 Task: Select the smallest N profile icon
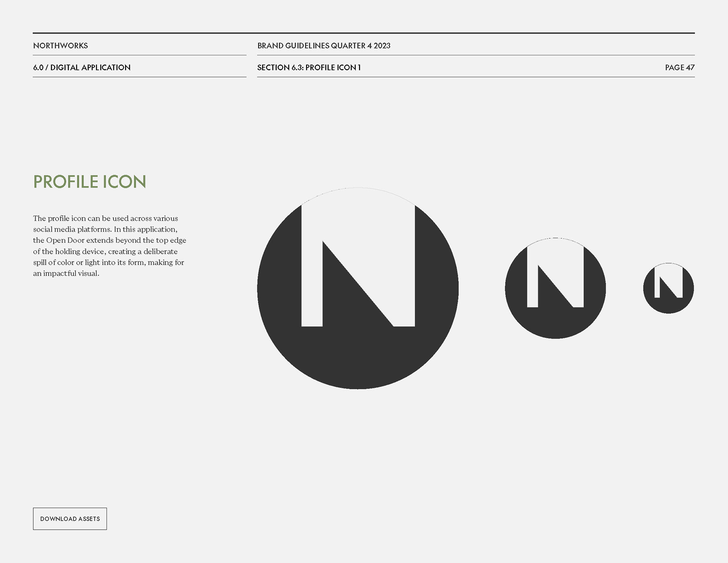point(668,288)
